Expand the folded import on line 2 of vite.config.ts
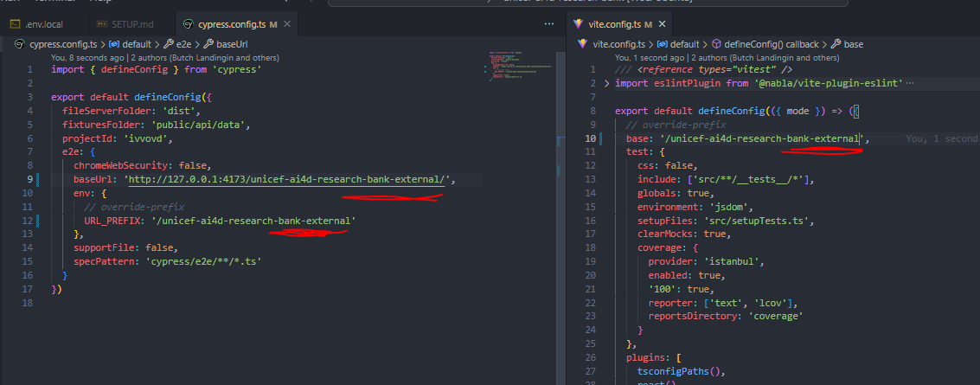This screenshot has height=385, width=980. tap(607, 83)
